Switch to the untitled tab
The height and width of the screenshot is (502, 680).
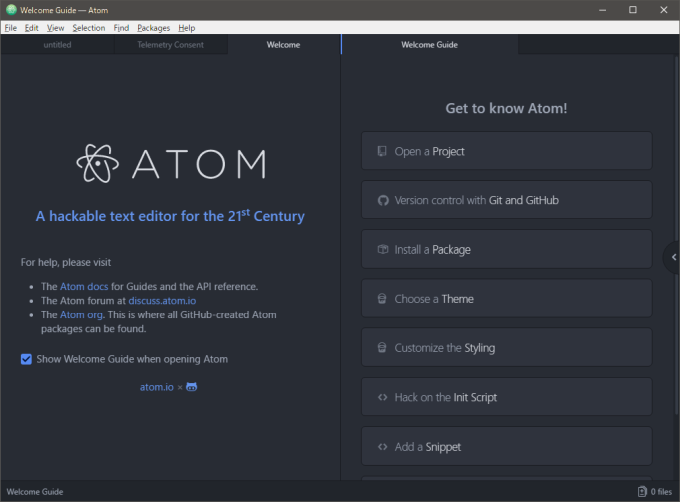[x=57, y=45]
